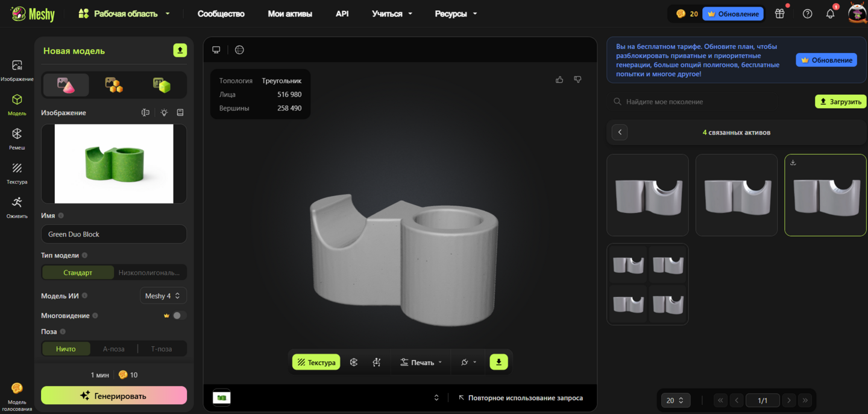868x414 pixels.
Task: Click the green block reference image
Action: point(114,164)
